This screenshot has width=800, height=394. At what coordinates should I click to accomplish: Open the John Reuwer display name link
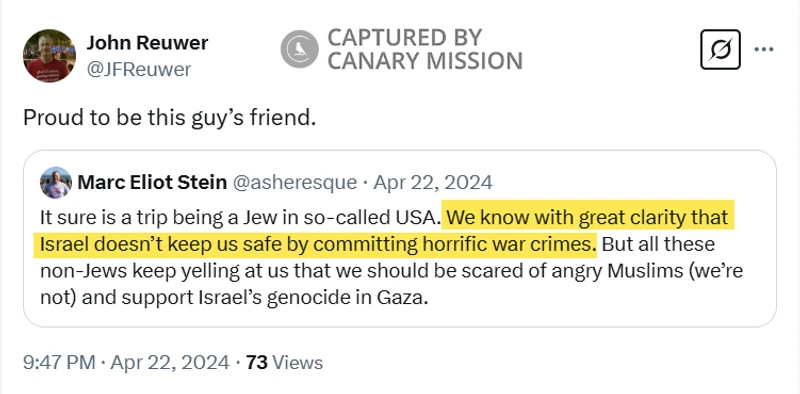147,43
